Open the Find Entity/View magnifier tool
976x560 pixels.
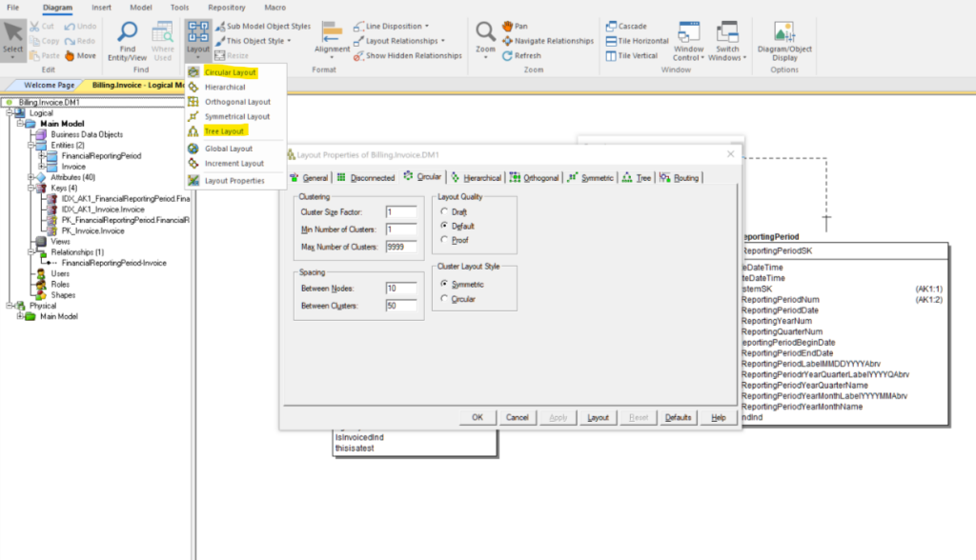127,41
